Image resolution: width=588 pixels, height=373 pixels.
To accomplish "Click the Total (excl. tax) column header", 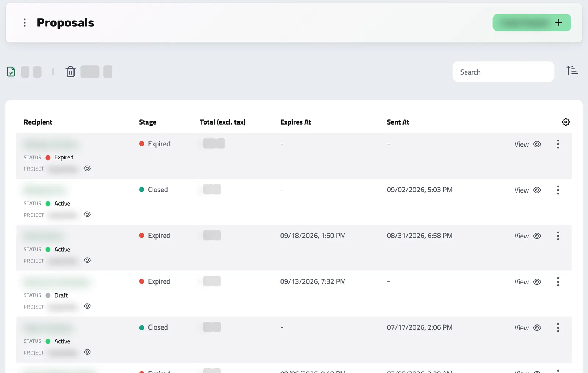I will click(223, 122).
